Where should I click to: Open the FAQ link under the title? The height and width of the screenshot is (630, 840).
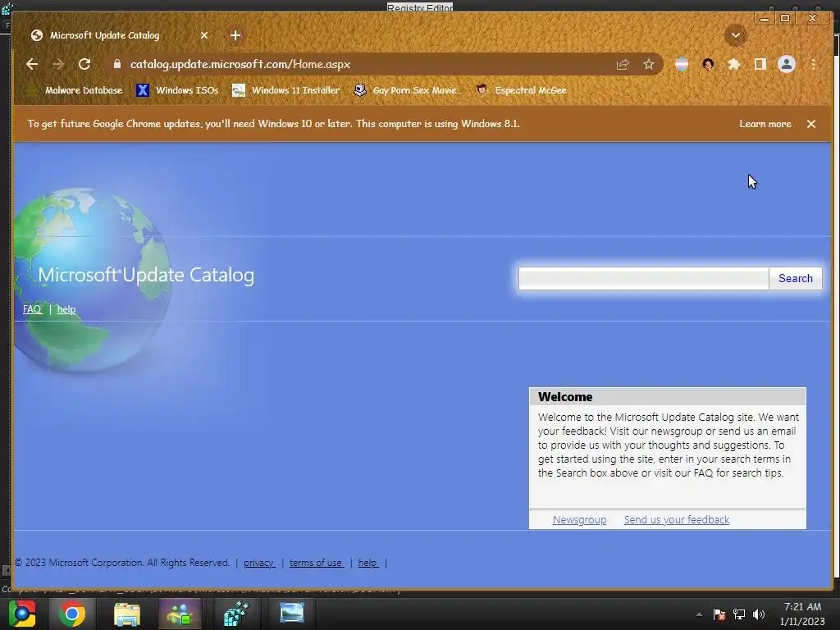(32, 309)
